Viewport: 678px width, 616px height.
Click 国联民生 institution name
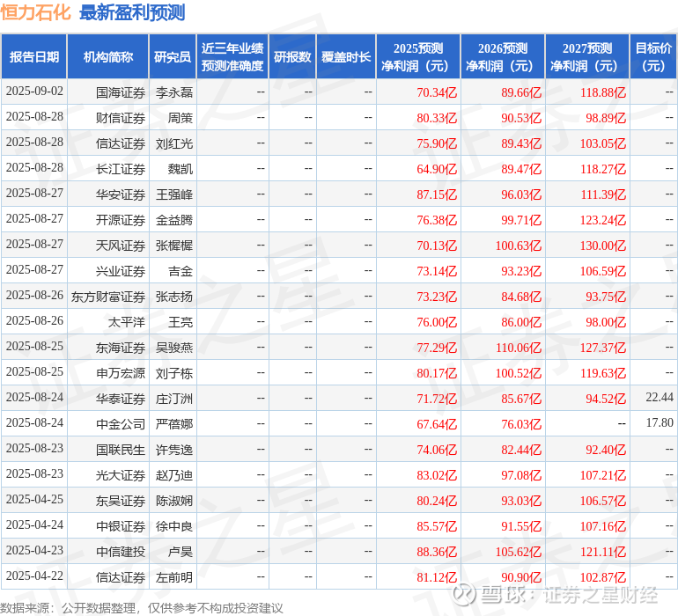(x=121, y=450)
